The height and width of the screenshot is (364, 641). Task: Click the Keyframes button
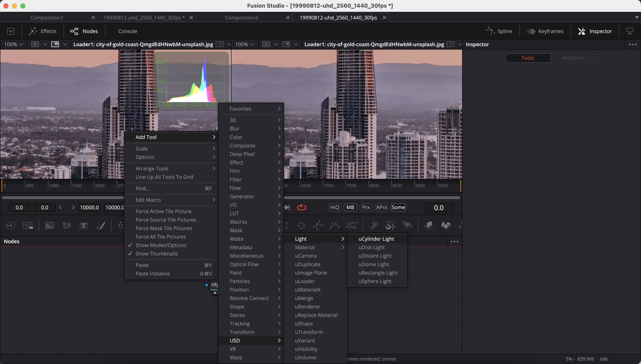[x=545, y=31]
